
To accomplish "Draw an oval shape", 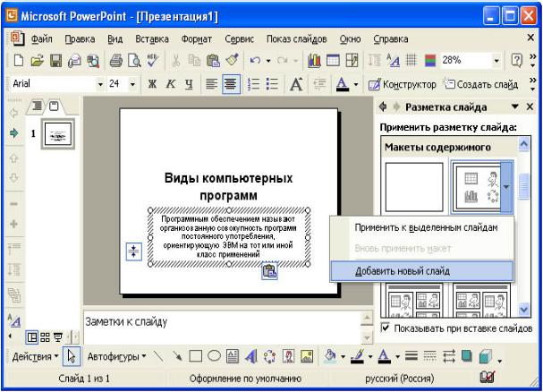I will pos(214,356).
